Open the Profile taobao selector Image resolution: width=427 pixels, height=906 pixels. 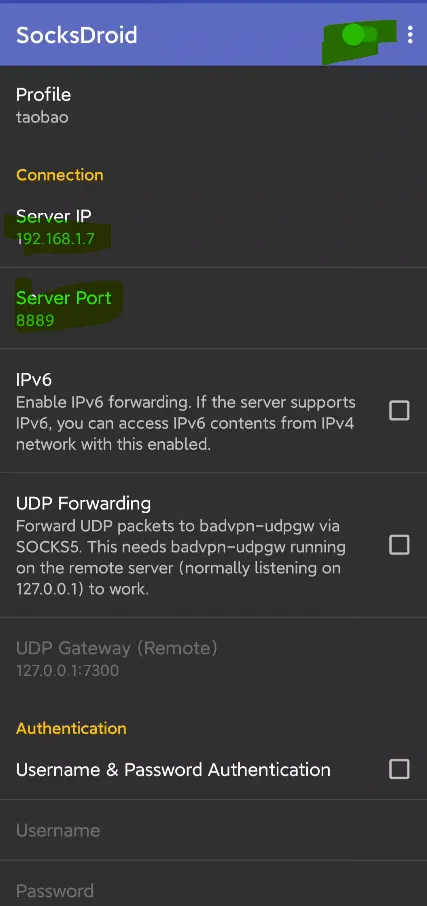click(x=213, y=106)
